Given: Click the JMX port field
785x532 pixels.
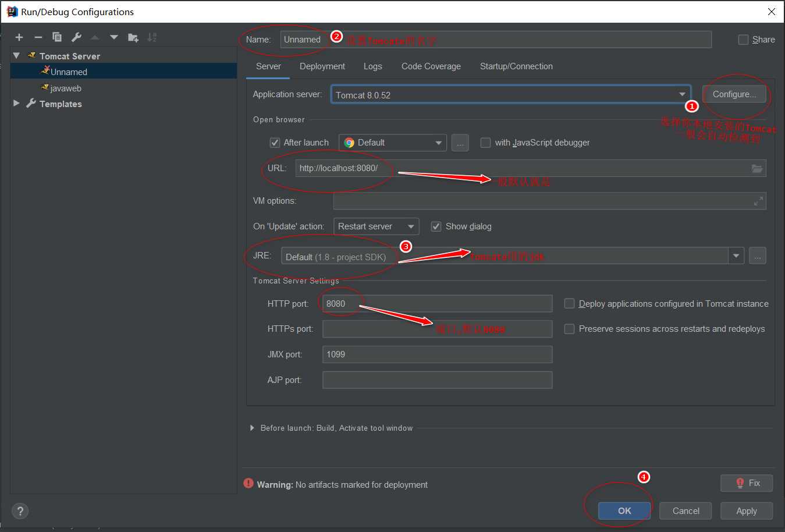Looking at the screenshot, I should point(438,354).
